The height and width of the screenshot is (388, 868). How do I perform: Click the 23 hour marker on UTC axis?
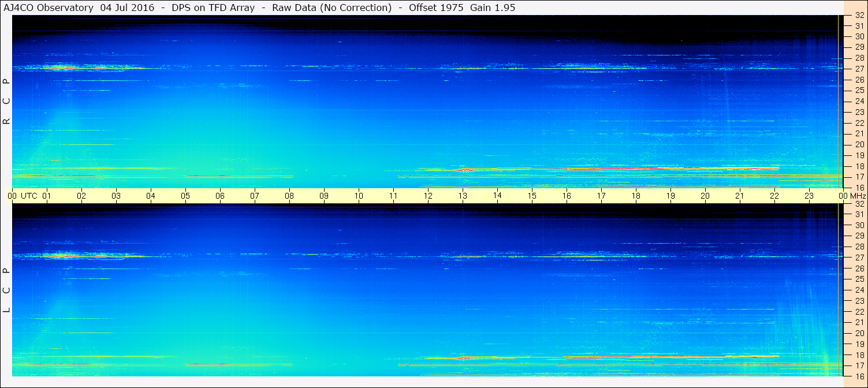809,196
